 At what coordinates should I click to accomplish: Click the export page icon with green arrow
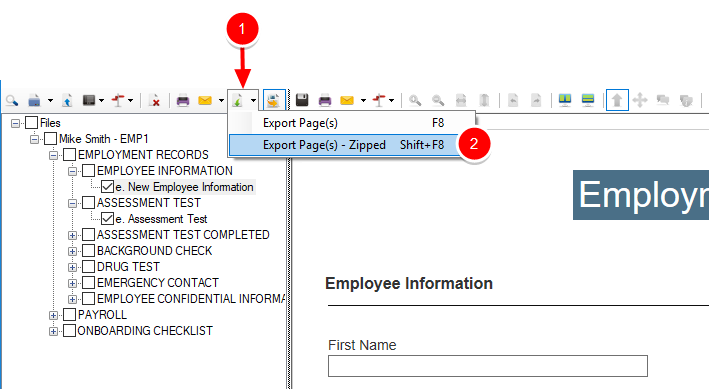click(x=238, y=100)
